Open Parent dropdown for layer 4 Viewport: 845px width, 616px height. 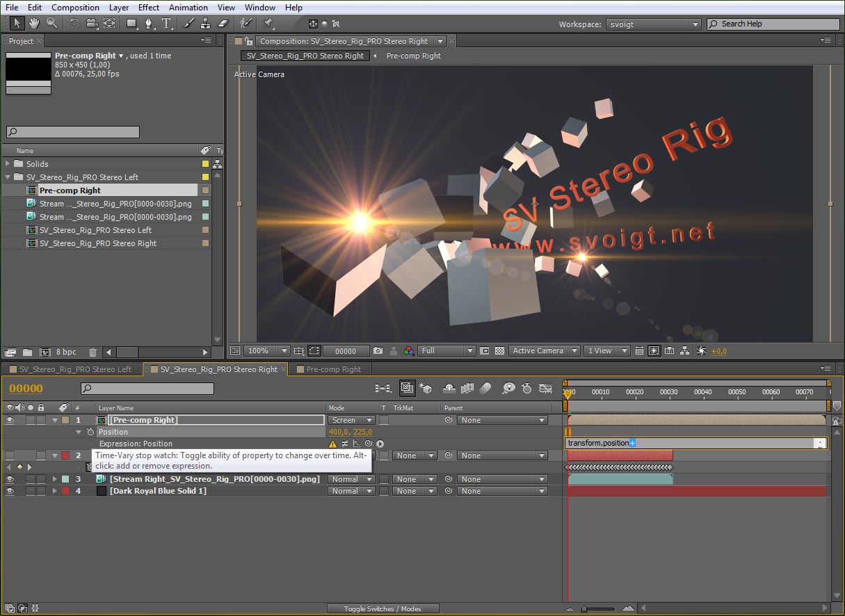tap(501, 491)
